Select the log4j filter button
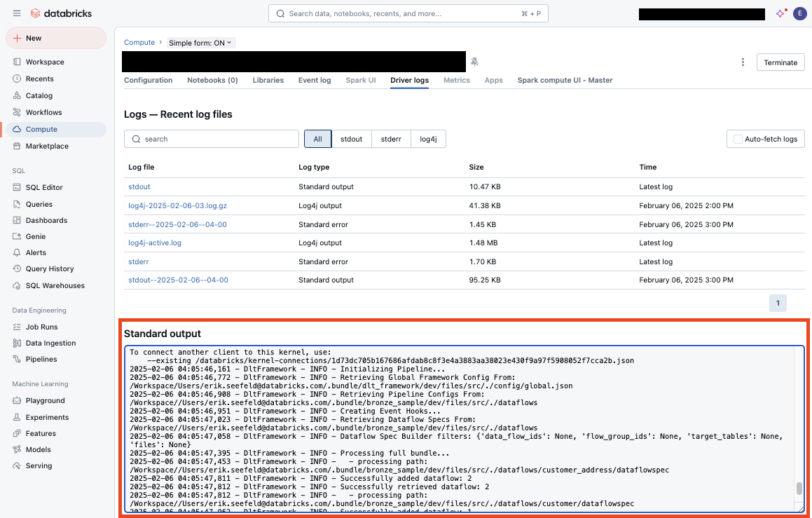 [428, 139]
